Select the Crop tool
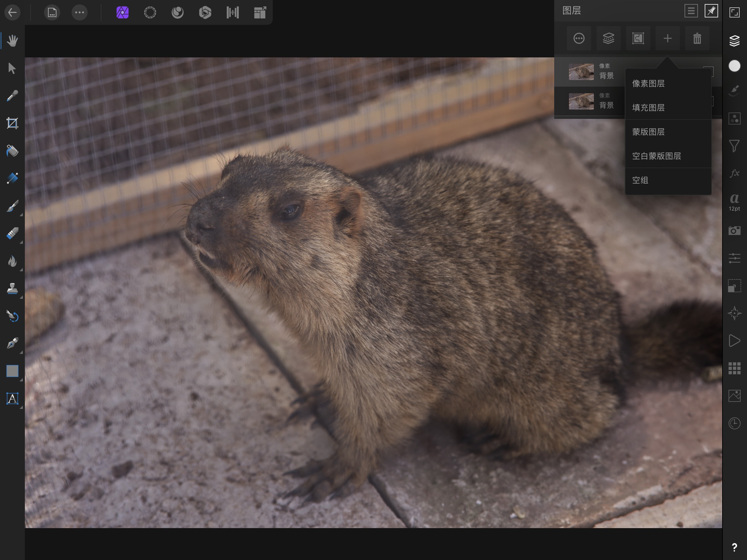This screenshot has height=560, width=747. pos(12,123)
